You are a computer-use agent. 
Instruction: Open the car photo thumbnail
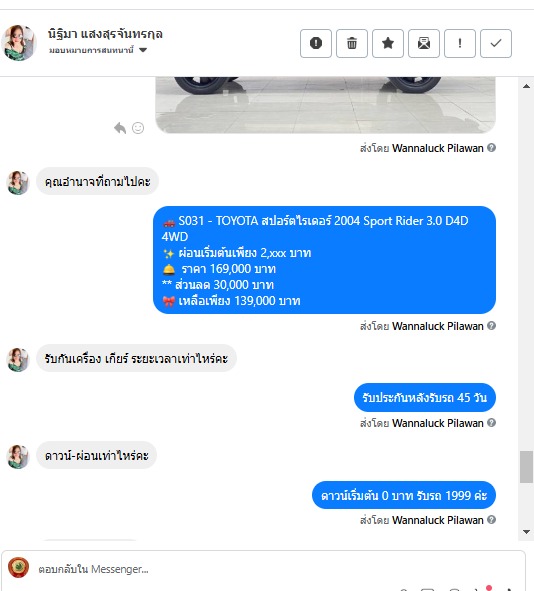pos(326,105)
